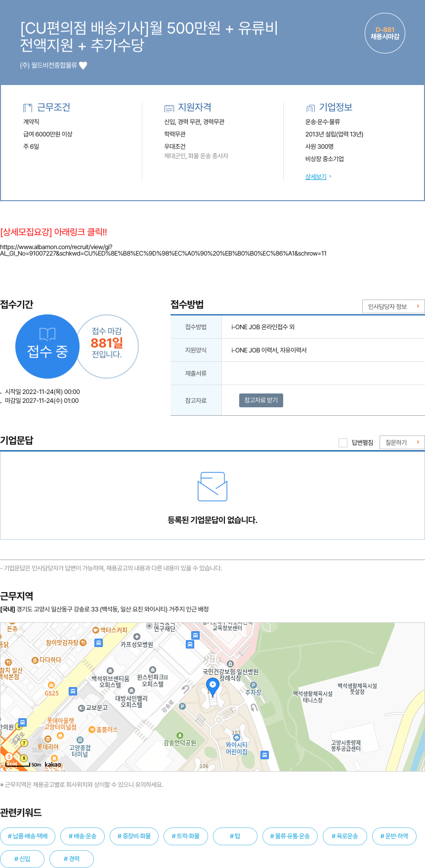Click the 지원자격 calendar icon
This screenshot has width=425, height=868.
pos(169,108)
